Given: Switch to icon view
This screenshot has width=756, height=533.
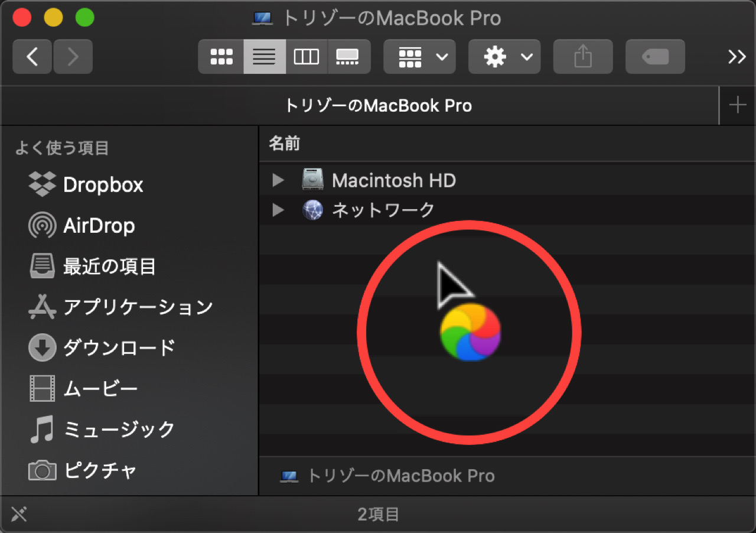Looking at the screenshot, I should coord(221,57).
